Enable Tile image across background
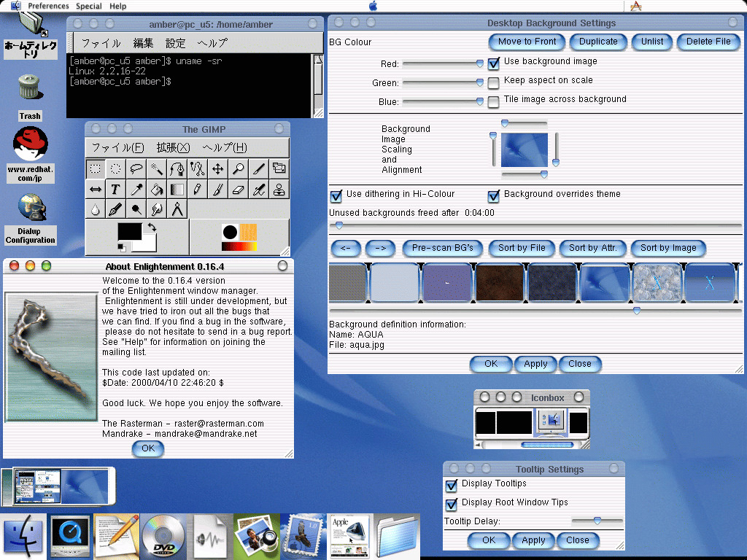This screenshot has height=560, width=747. point(494,102)
